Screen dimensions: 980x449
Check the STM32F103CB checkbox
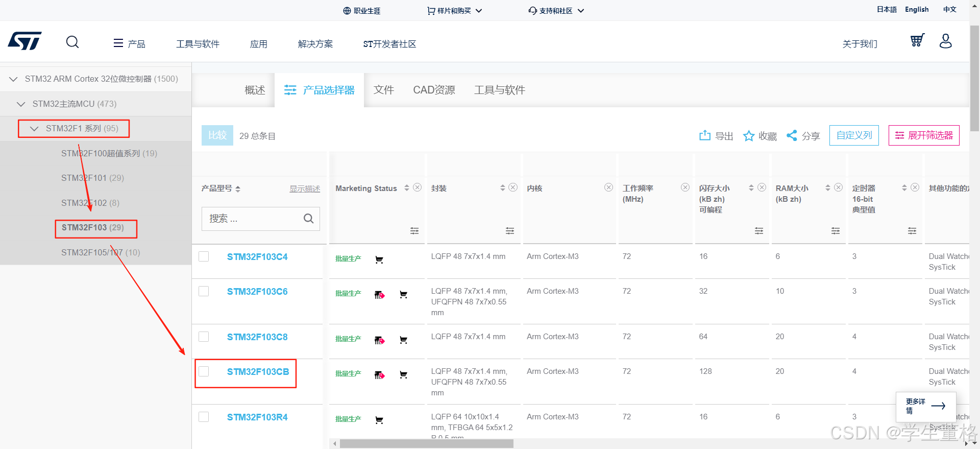tap(204, 371)
